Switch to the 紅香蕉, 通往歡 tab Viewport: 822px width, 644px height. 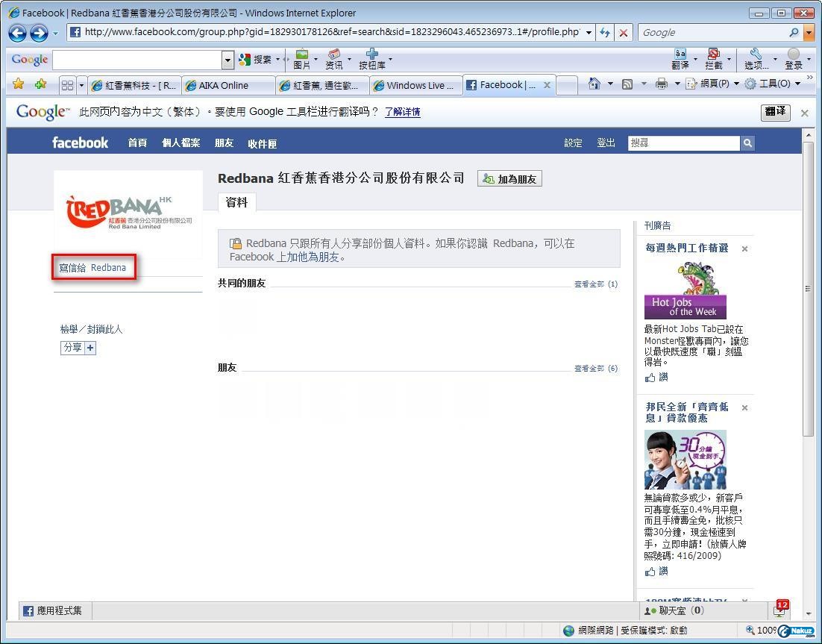point(322,85)
